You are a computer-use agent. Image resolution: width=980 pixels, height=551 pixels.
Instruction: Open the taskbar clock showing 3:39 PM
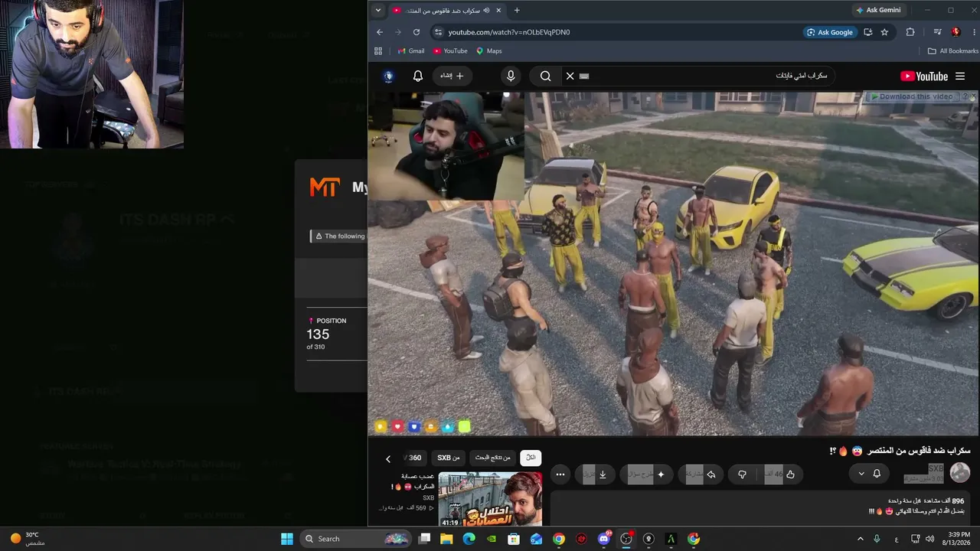click(x=959, y=539)
